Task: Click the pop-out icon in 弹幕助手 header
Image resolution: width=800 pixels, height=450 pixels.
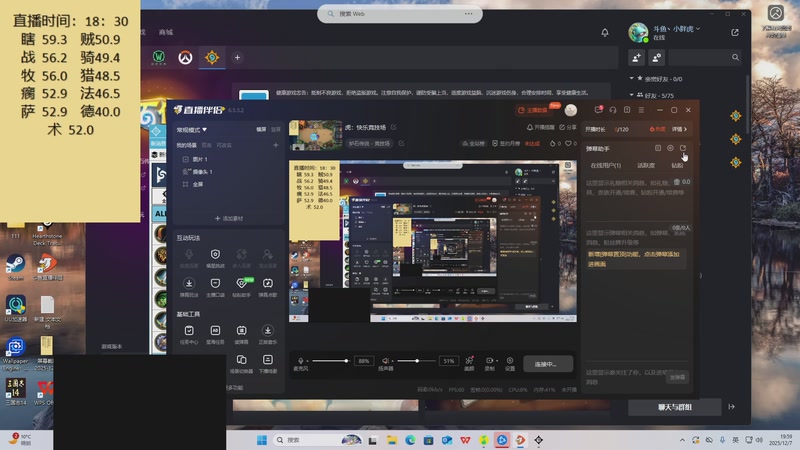Action: (683, 148)
